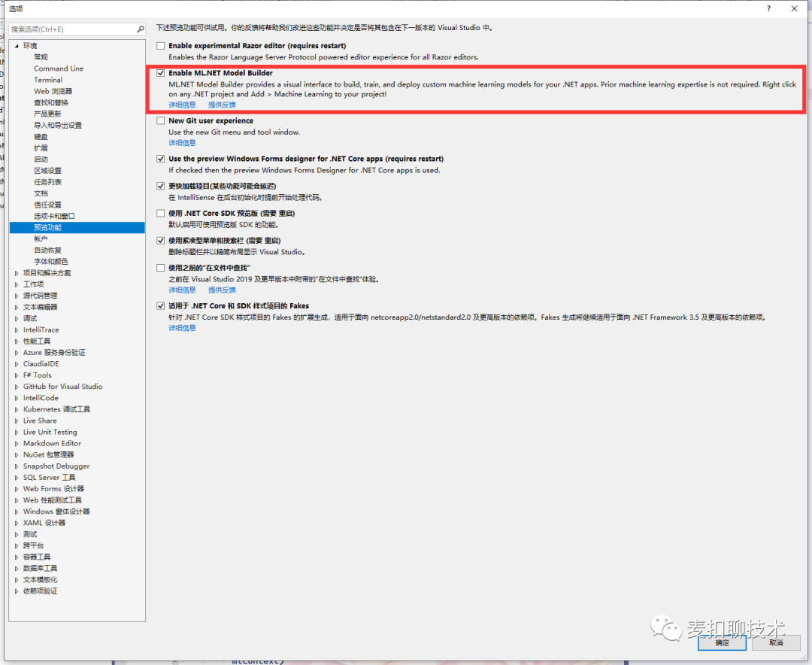Expand the Markdown Editor node

click(x=17, y=444)
